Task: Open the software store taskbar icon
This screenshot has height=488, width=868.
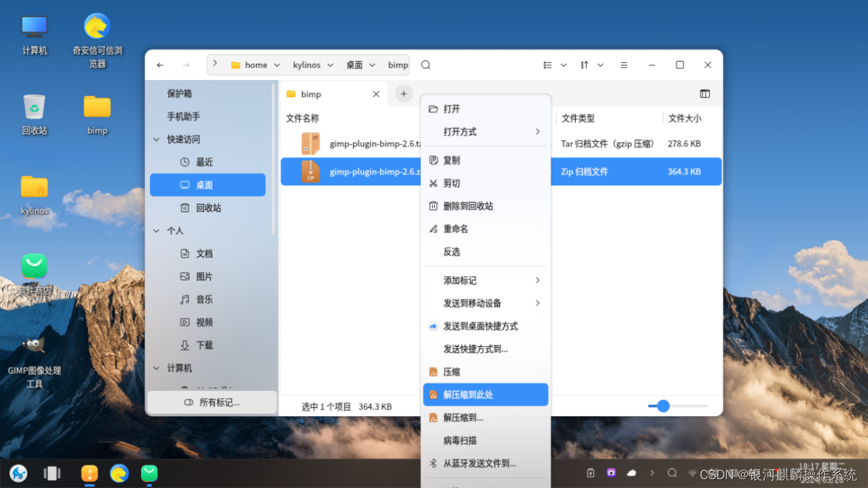Action: (149, 473)
